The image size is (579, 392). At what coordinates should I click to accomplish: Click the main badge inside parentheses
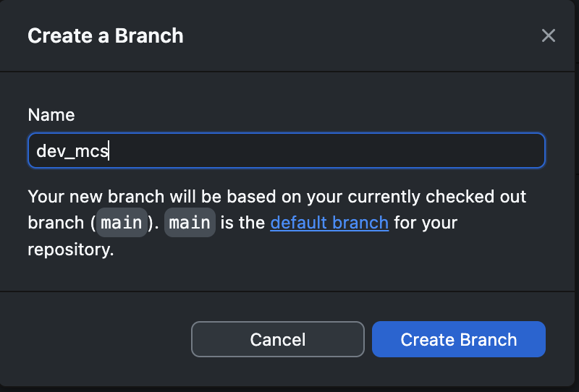(122, 223)
